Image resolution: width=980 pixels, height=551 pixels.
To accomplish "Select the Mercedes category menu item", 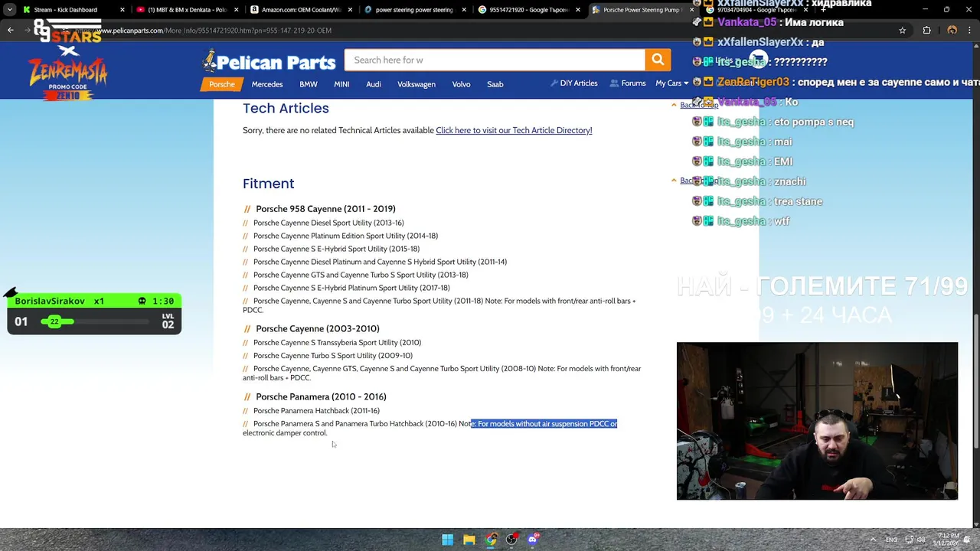I will [x=267, y=84].
